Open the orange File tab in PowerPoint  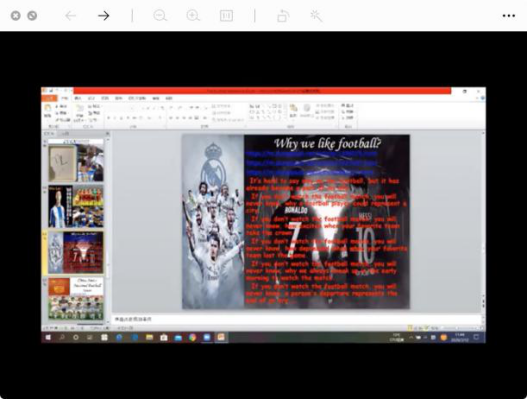49,98
